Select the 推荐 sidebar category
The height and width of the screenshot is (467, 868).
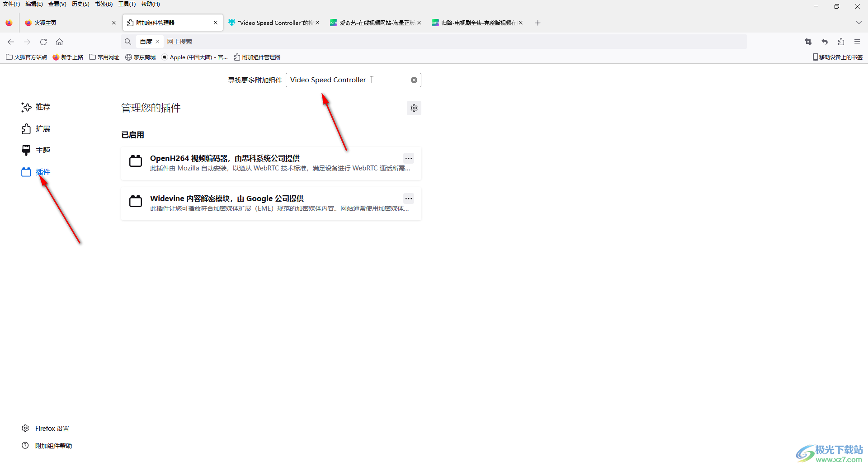point(36,107)
